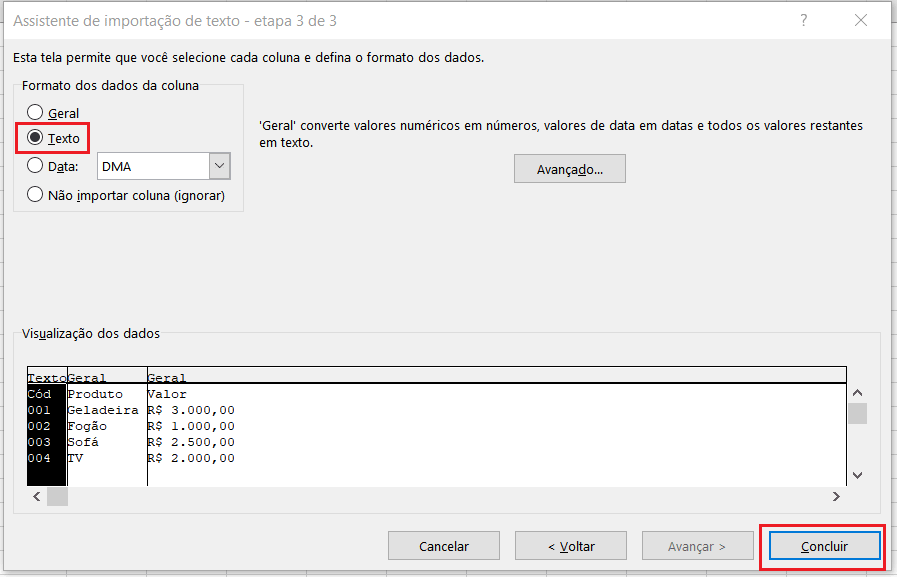897x577 pixels.
Task: Open the Avançado settings button
Action: [569, 169]
